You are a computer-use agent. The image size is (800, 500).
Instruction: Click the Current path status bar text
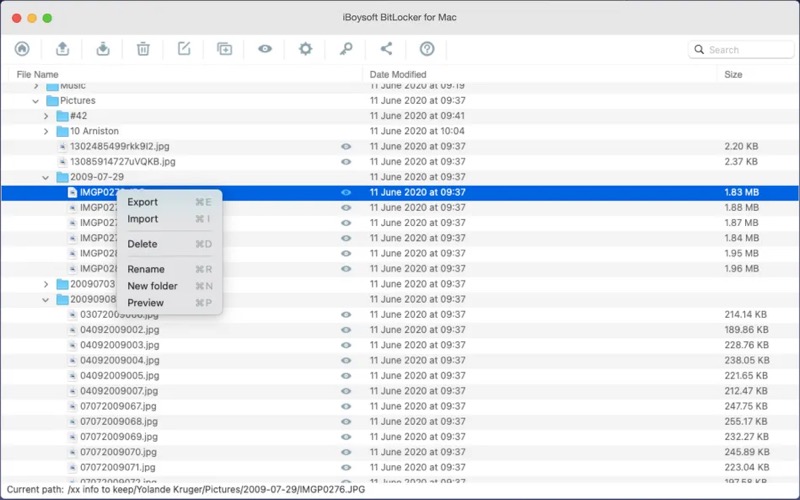pyautogui.click(x=186, y=489)
